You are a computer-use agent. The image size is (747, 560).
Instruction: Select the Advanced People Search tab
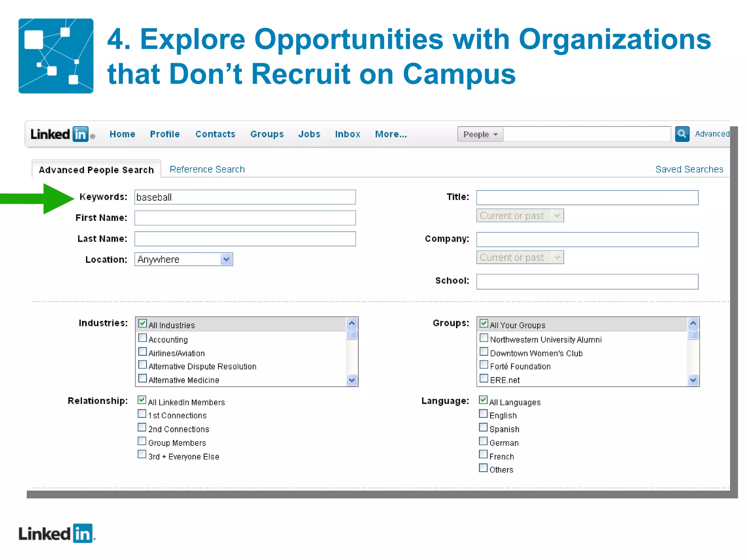point(96,170)
